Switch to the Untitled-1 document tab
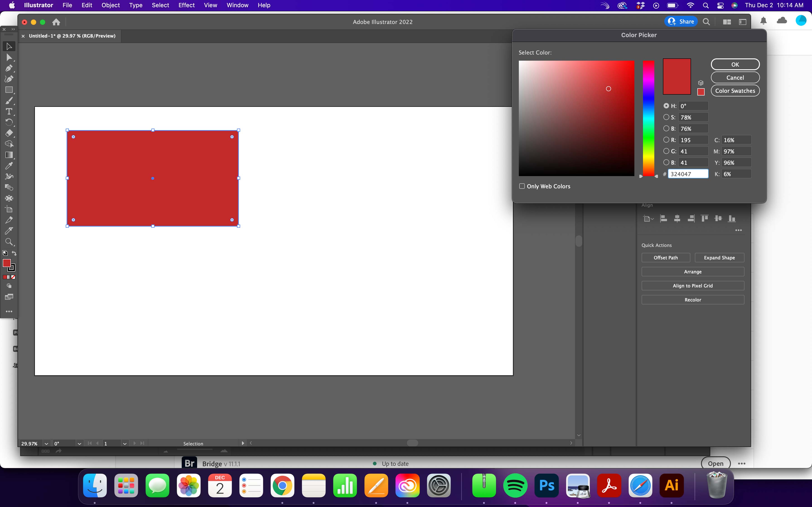 coord(72,36)
